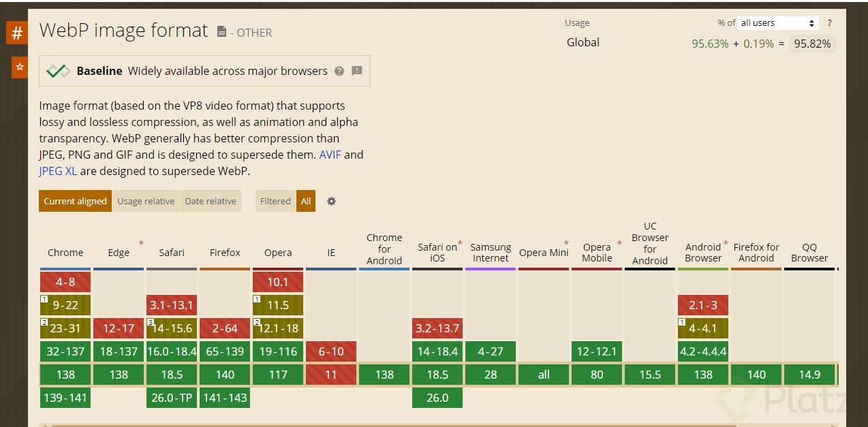Click the Baseline checkmark icon
The height and width of the screenshot is (427, 868).
[x=59, y=71]
